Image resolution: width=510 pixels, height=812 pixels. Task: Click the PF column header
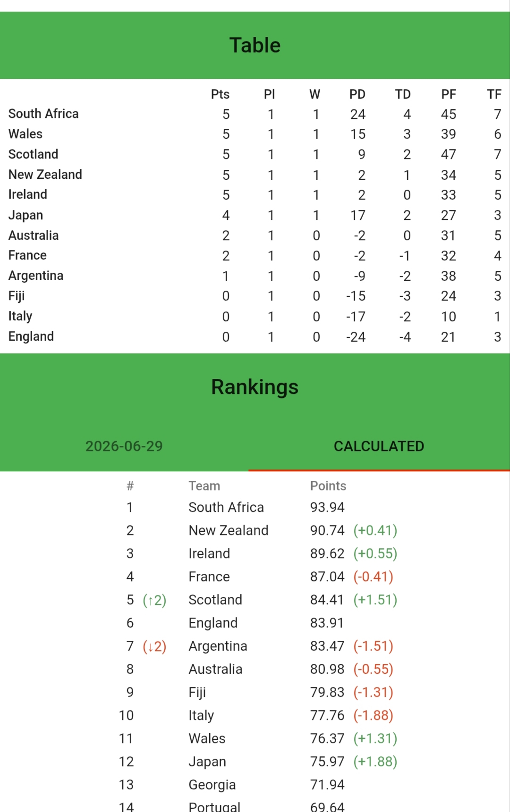point(449,94)
